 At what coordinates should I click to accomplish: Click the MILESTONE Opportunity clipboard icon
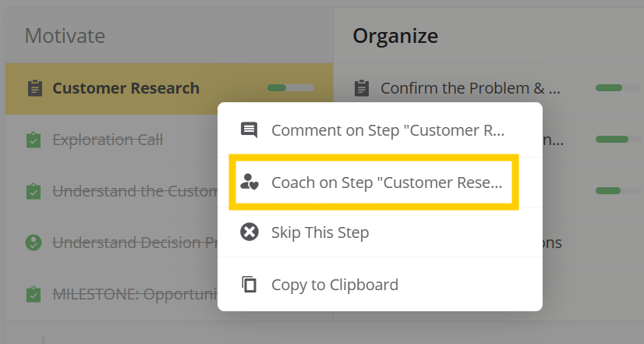coord(34,294)
